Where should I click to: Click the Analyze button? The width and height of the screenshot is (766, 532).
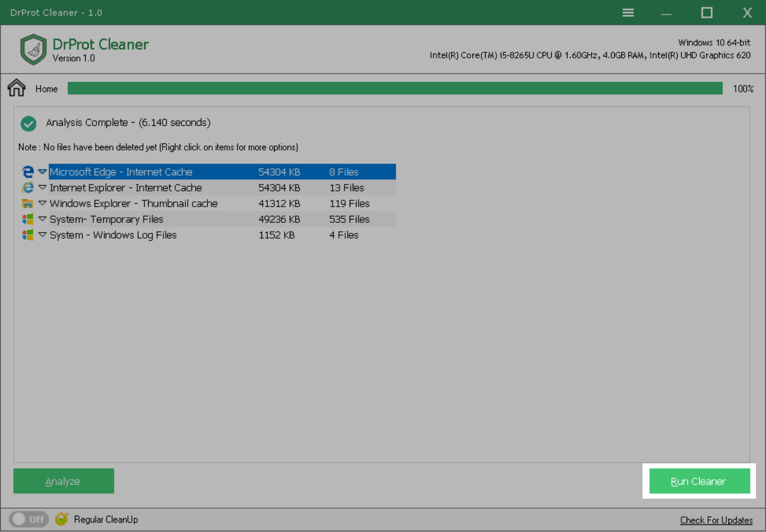click(64, 481)
